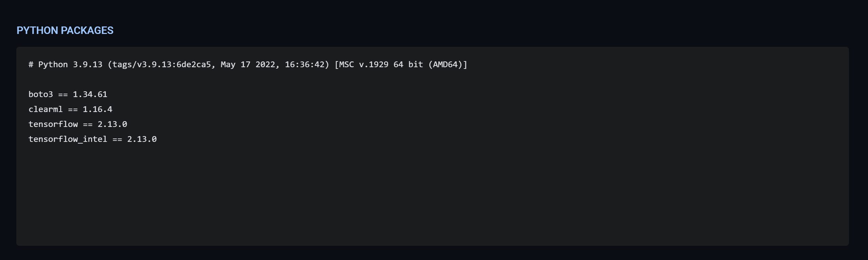Image resolution: width=868 pixels, height=260 pixels.
Task: Click the == operator on the clearml line
Action: [73, 109]
